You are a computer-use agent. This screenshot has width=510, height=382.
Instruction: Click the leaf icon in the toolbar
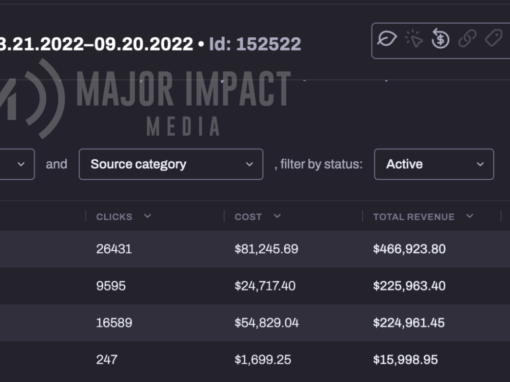pyautogui.click(x=387, y=39)
